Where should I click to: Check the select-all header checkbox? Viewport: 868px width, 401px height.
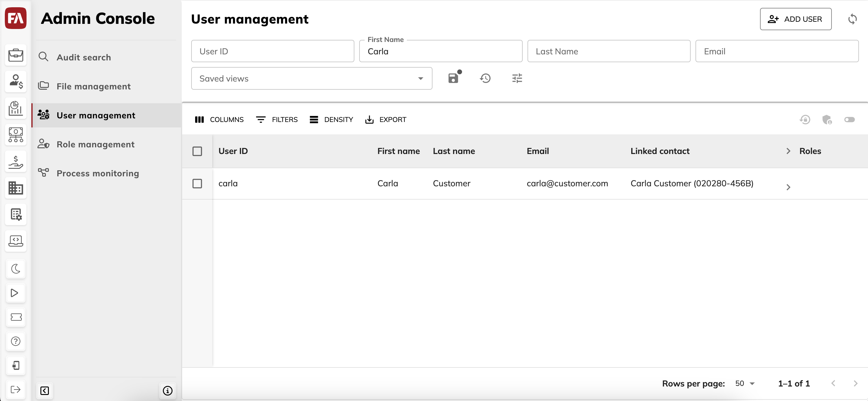click(197, 151)
